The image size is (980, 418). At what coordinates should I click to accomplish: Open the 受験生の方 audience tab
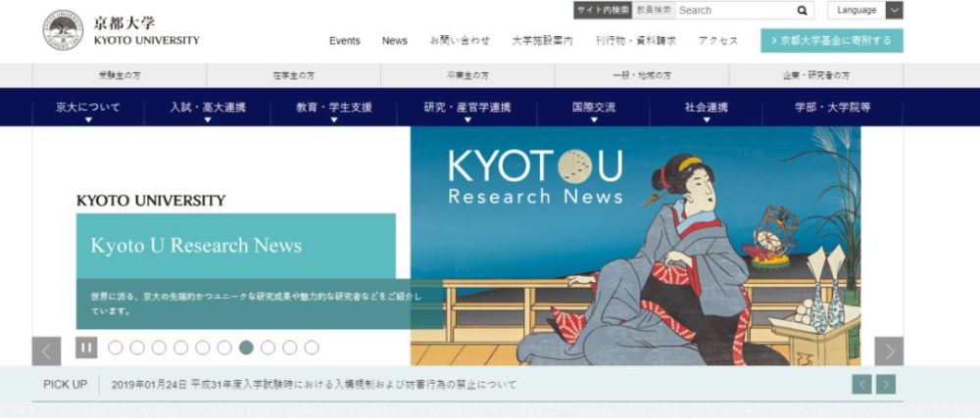[x=120, y=75]
